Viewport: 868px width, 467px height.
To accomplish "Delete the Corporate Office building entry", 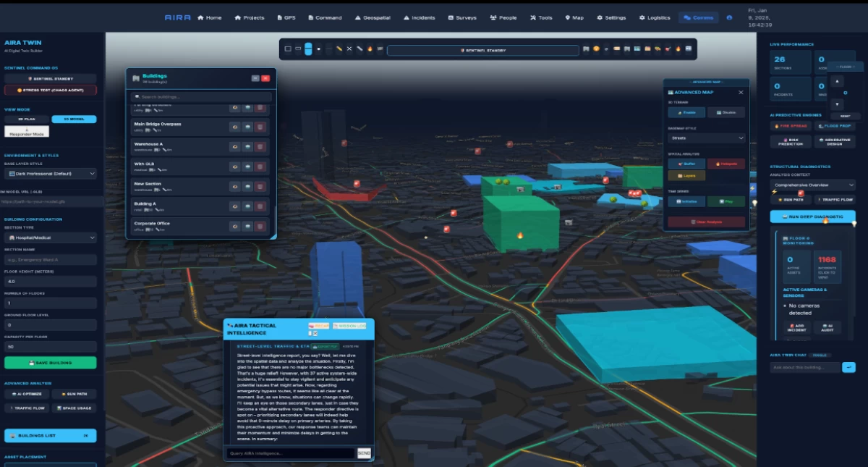I will tap(260, 227).
